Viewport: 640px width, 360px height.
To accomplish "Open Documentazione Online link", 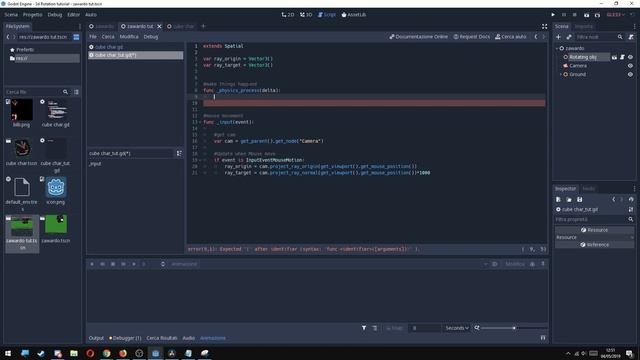I will (x=418, y=37).
